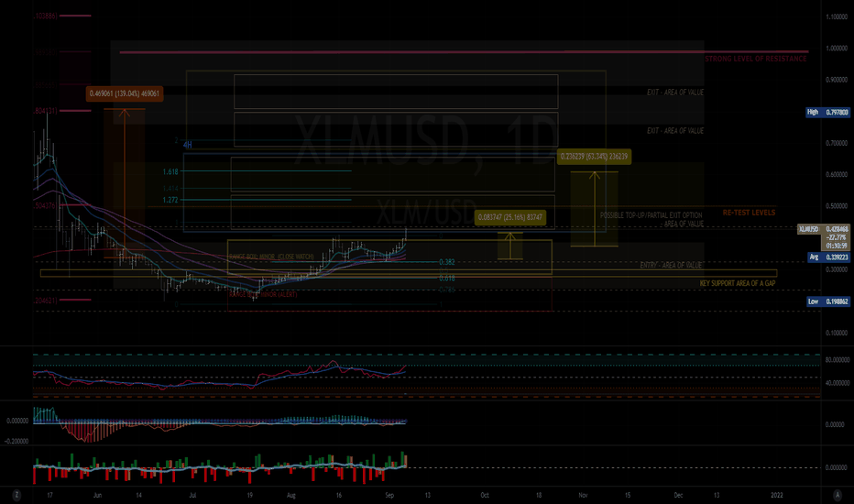Toggle auto scale A button
The height and width of the screenshot is (504, 854).
(838, 495)
